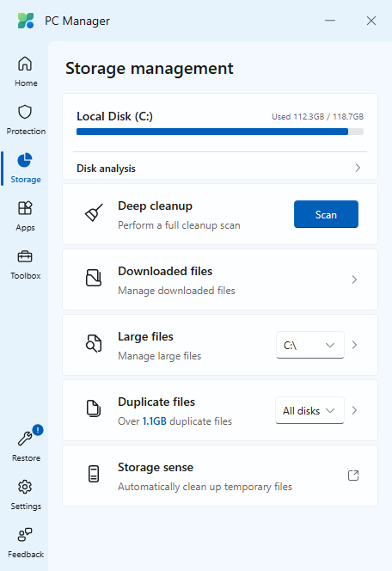Open the C:\ drive dropdown
Screen dimensions: 392x571
pyautogui.click(x=310, y=345)
